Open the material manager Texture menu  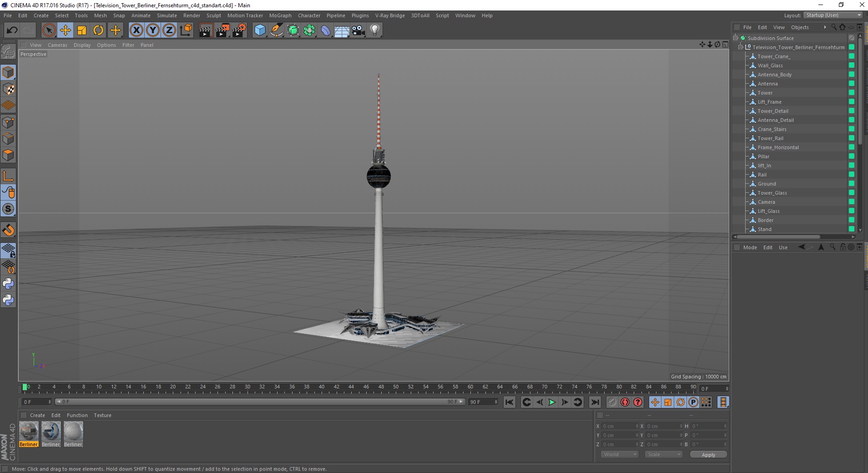click(x=102, y=415)
